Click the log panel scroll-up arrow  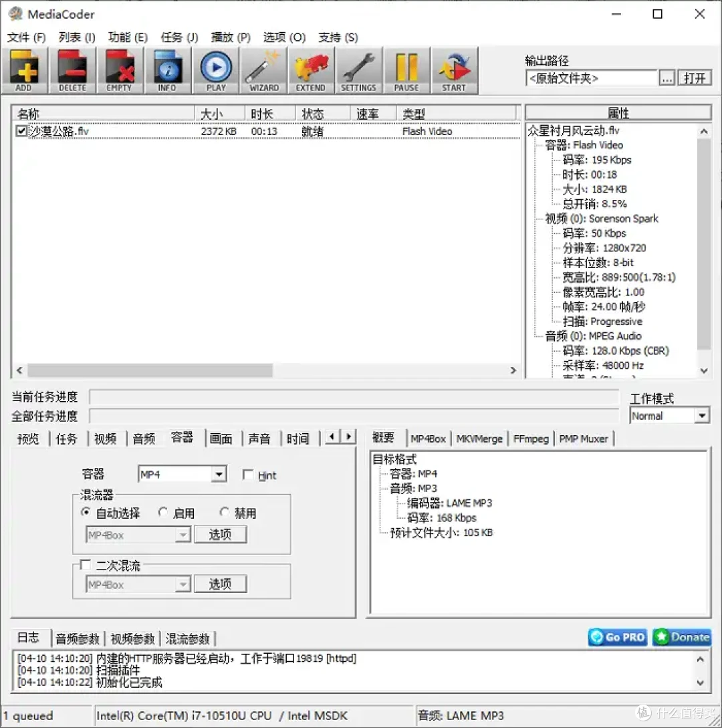coord(700,659)
